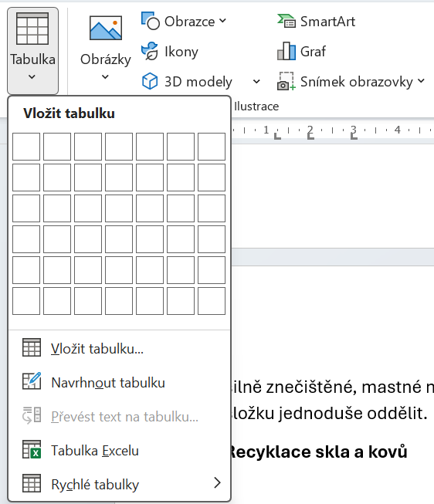Select the top-right grid cell of table picker
Image resolution: width=434 pixels, height=504 pixels.
point(212,147)
